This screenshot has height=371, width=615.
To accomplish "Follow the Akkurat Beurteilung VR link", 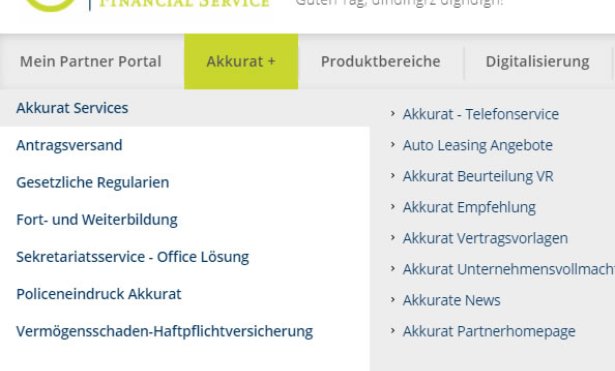I will coord(478,176).
